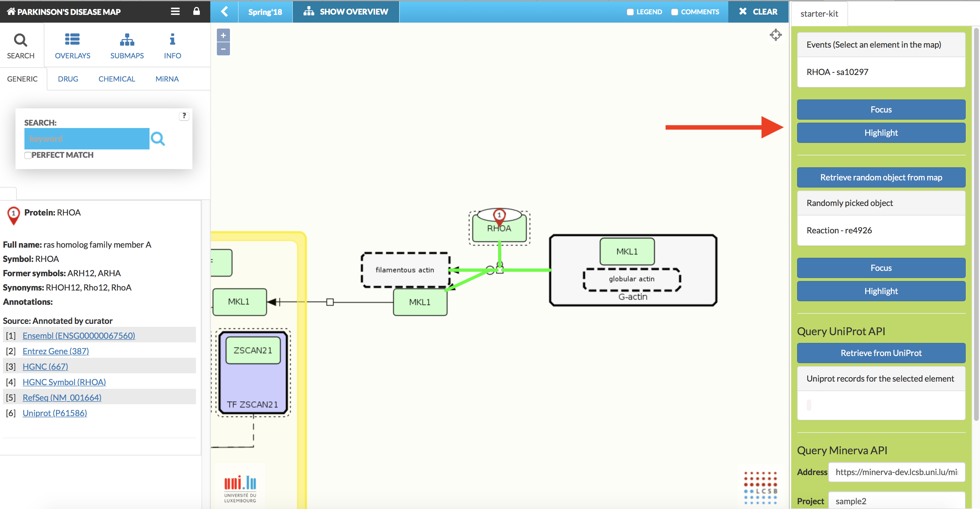The width and height of the screenshot is (980, 509).
Task: Click the hamburger menu icon
Action: coord(175,11)
